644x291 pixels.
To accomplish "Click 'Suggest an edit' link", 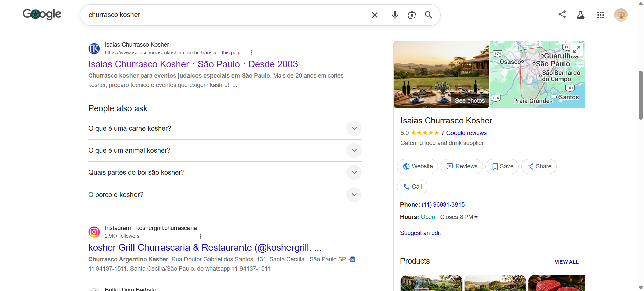I will [x=420, y=233].
